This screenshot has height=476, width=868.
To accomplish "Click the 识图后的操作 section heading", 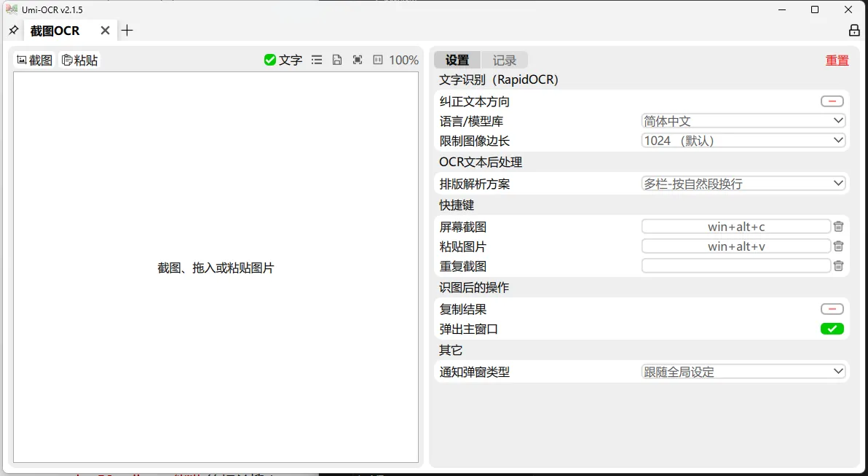I will [474, 288].
